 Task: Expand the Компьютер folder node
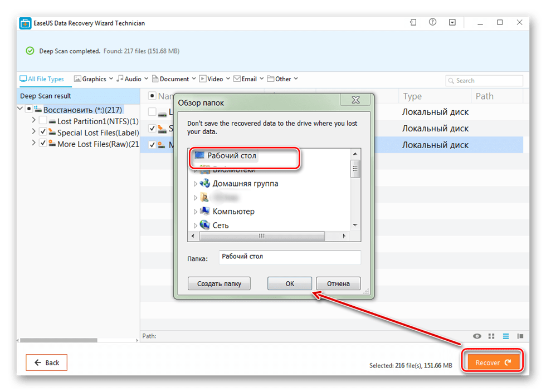[x=195, y=212]
